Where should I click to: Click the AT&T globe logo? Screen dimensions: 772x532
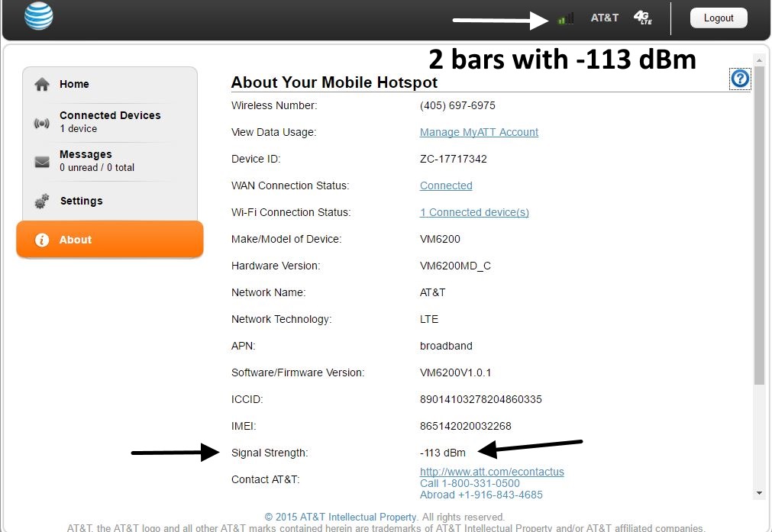[x=38, y=16]
